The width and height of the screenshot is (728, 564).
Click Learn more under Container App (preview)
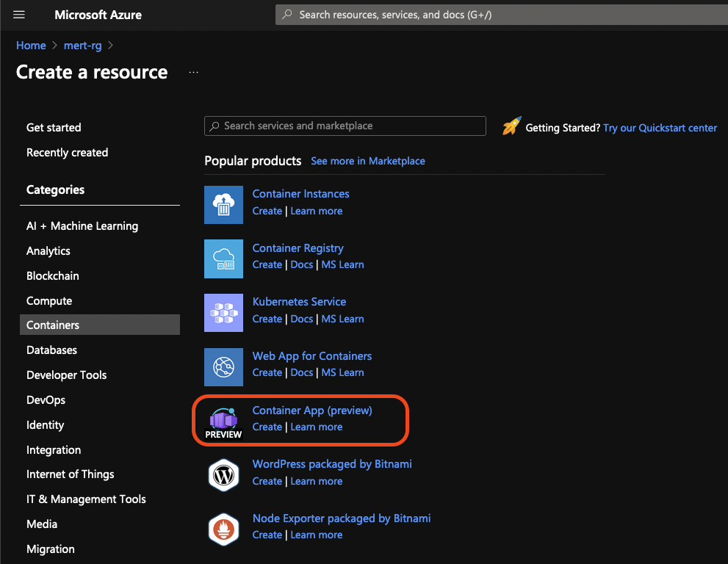click(x=316, y=427)
